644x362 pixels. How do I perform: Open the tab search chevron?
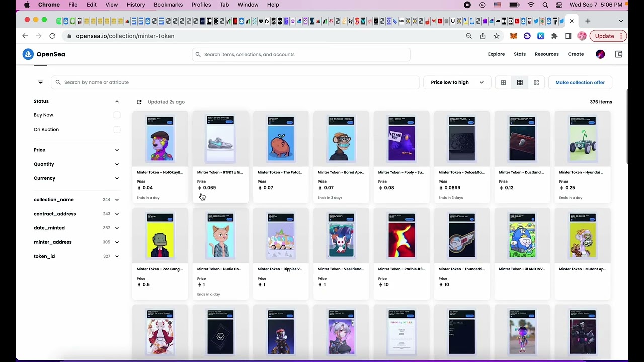point(621,21)
